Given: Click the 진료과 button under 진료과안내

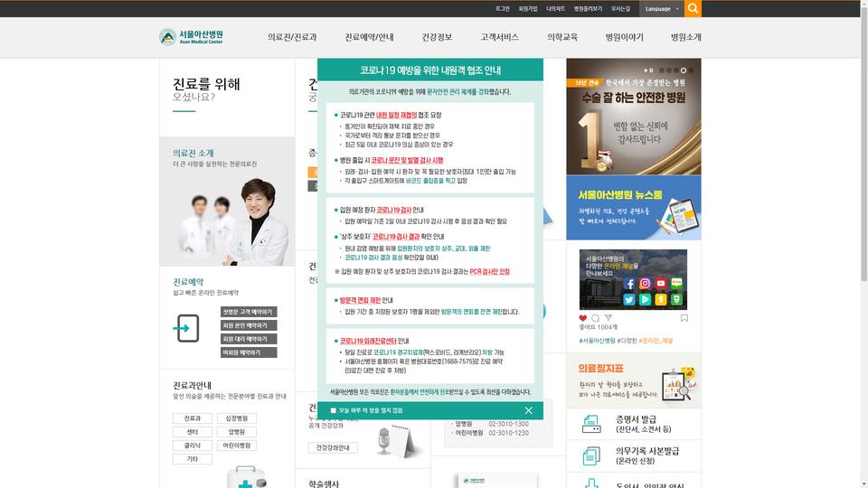Looking at the screenshot, I should (x=192, y=418).
